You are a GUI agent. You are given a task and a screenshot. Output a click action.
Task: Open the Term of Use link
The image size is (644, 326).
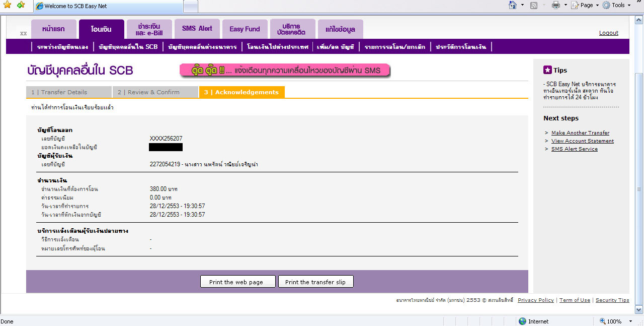tap(575, 300)
